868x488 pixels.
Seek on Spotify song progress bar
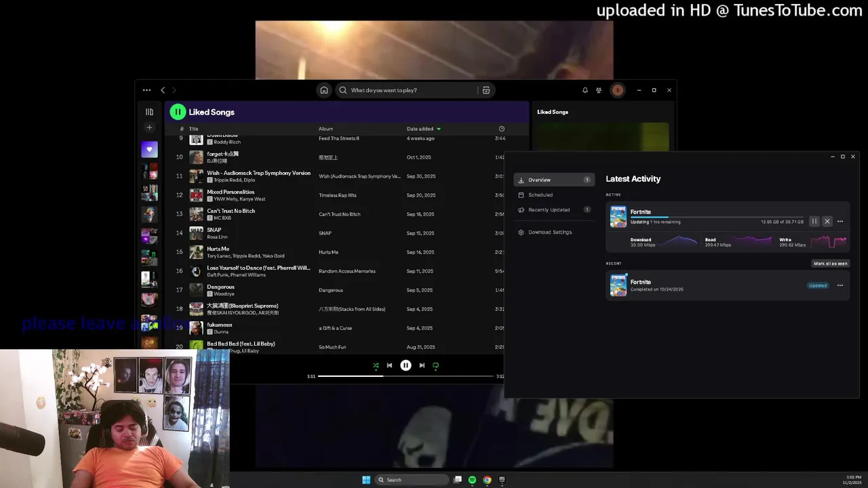point(406,376)
